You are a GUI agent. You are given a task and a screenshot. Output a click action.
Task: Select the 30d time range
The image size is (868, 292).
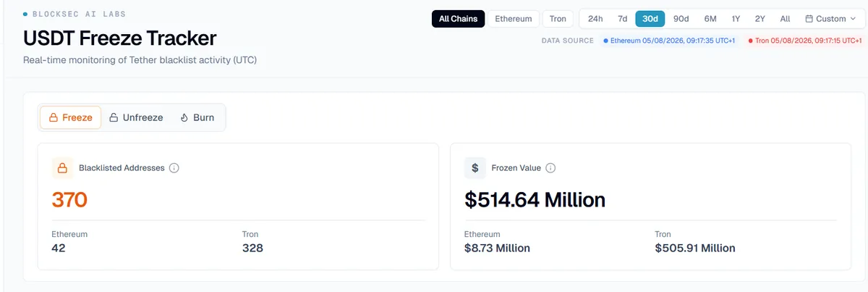coord(650,19)
